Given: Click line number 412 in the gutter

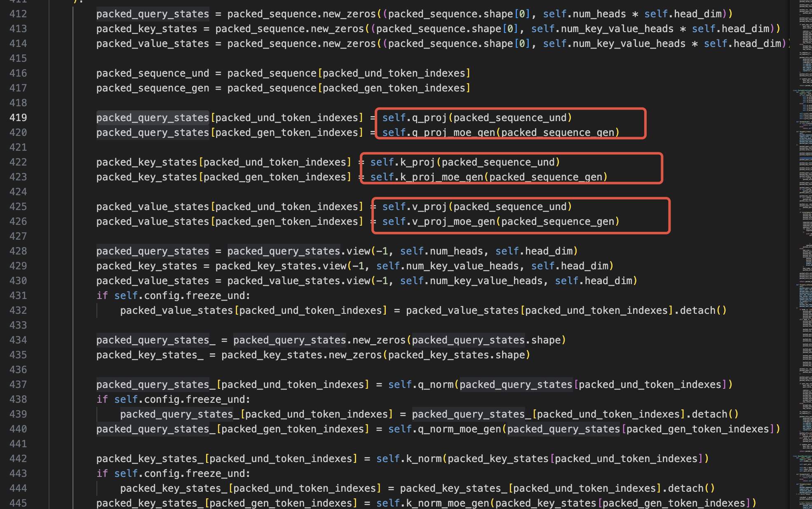Looking at the screenshot, I should tap(18, 14).
